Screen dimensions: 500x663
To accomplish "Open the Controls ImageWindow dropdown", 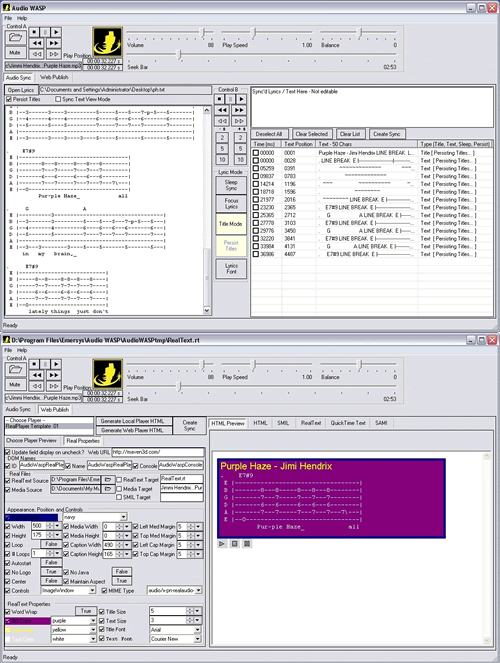I will tap(92, 590).
